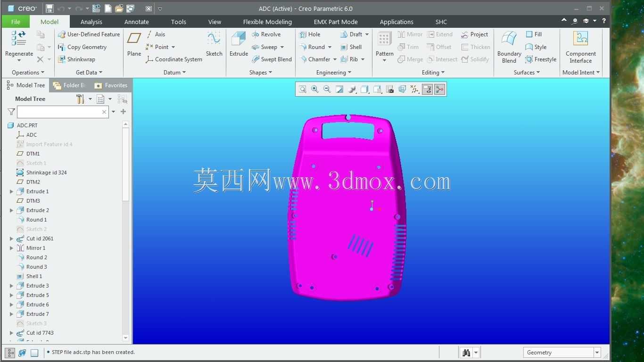Toggle browser display icon in status bar
644x362 pixels.
coord(22,353)
